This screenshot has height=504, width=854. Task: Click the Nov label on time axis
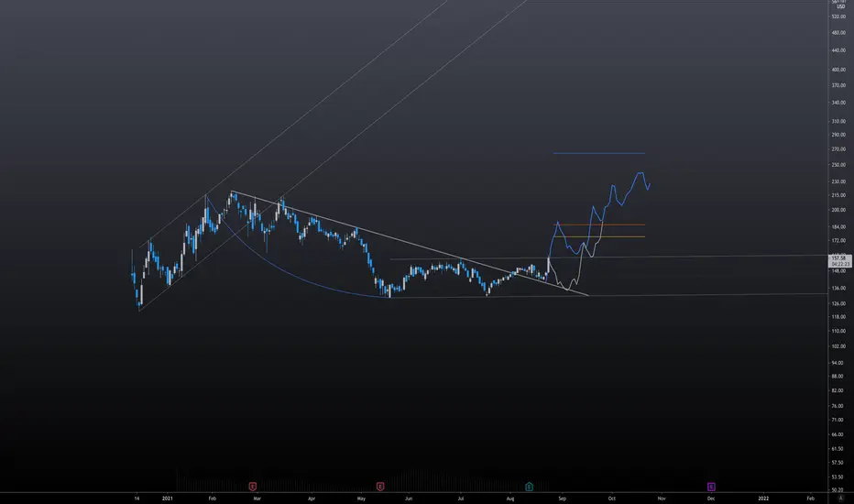662,498
